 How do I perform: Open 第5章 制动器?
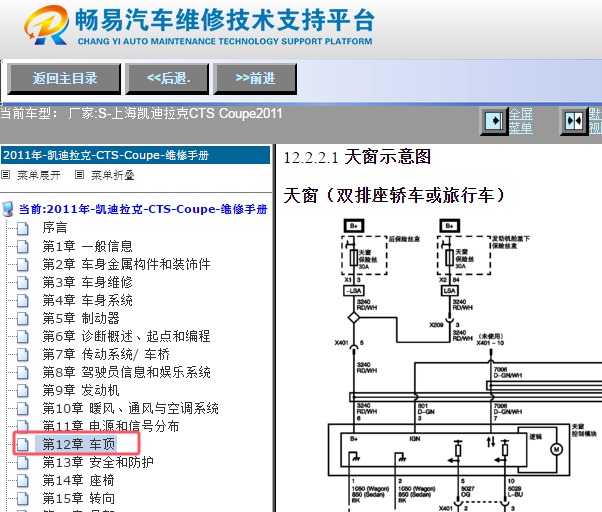coord(81,318)
